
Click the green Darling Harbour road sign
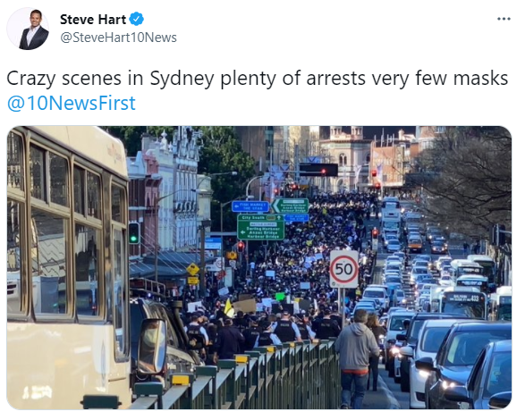[x=261, y=227]
